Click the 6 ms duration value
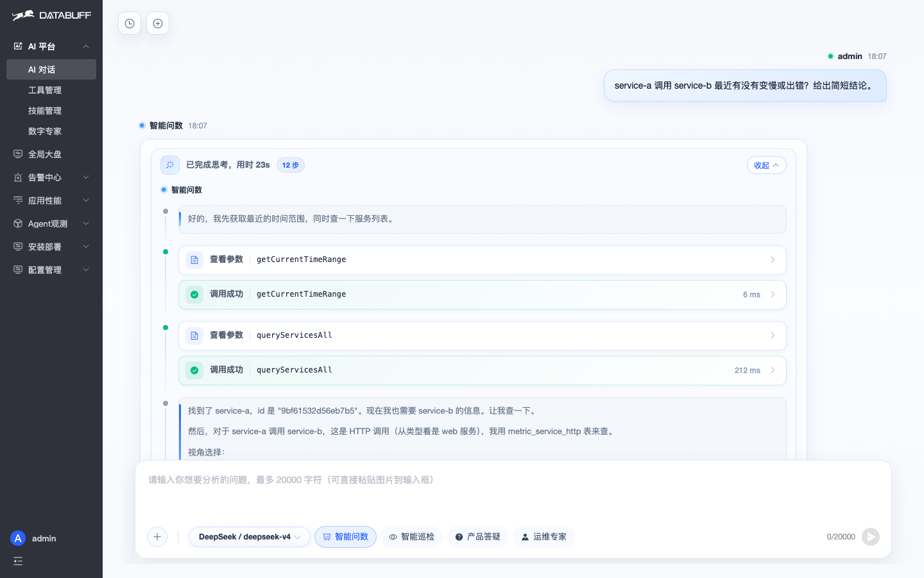Screen dimensions: 924x578 click(x=751, y=295)
